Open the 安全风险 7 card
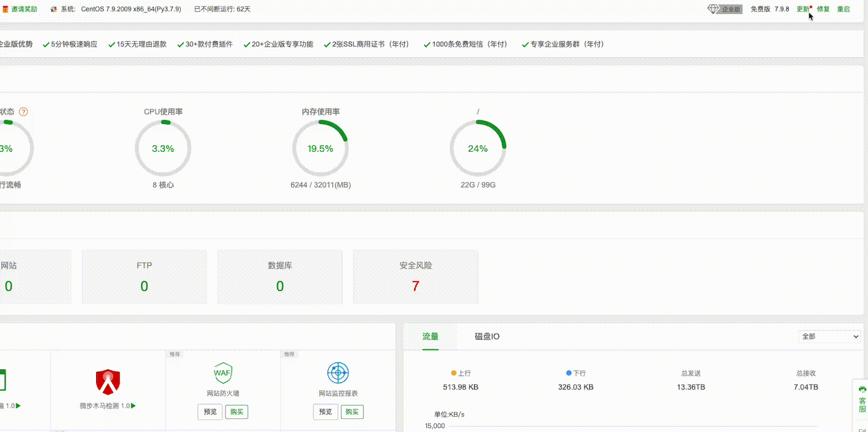868x432 pixels. pyautogui.click(x=416, y=277)
